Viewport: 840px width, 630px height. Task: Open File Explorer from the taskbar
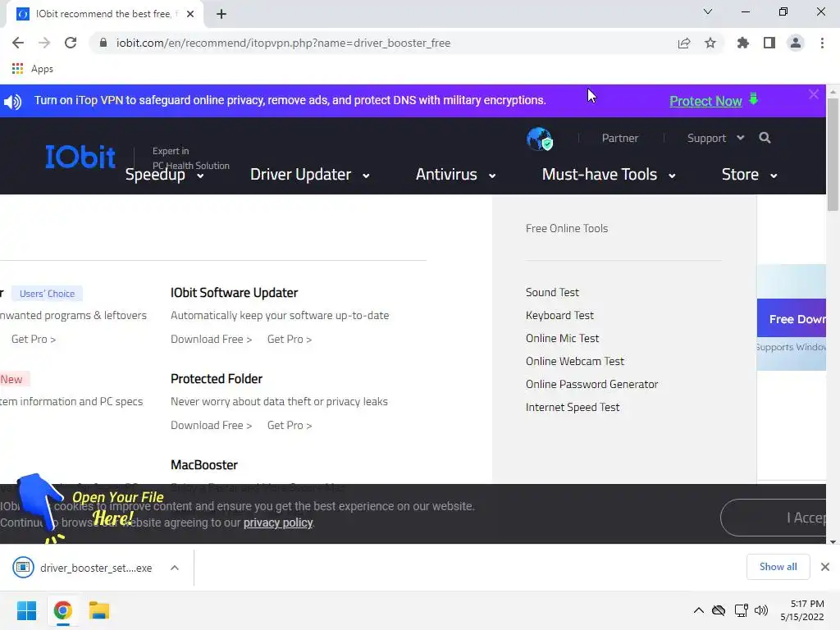(x=99, y=610)
